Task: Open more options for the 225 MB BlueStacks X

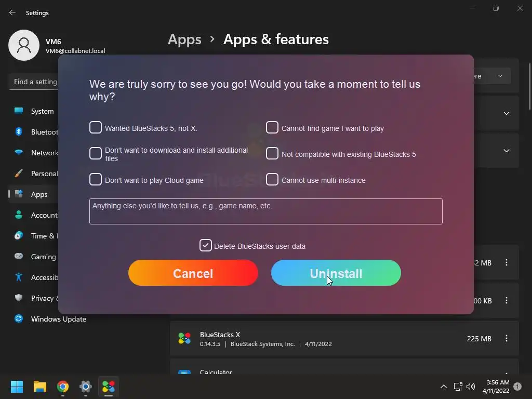Action: pos(506,338)
